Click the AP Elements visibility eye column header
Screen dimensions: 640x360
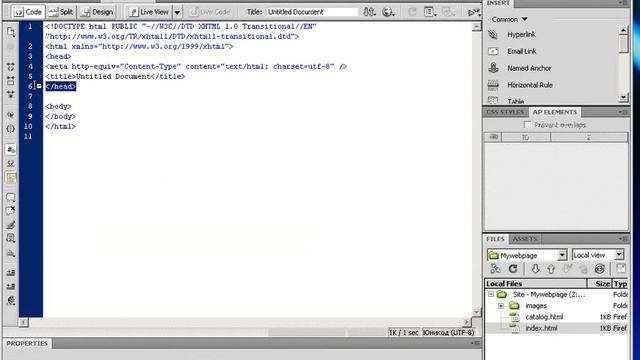(493, 137)
